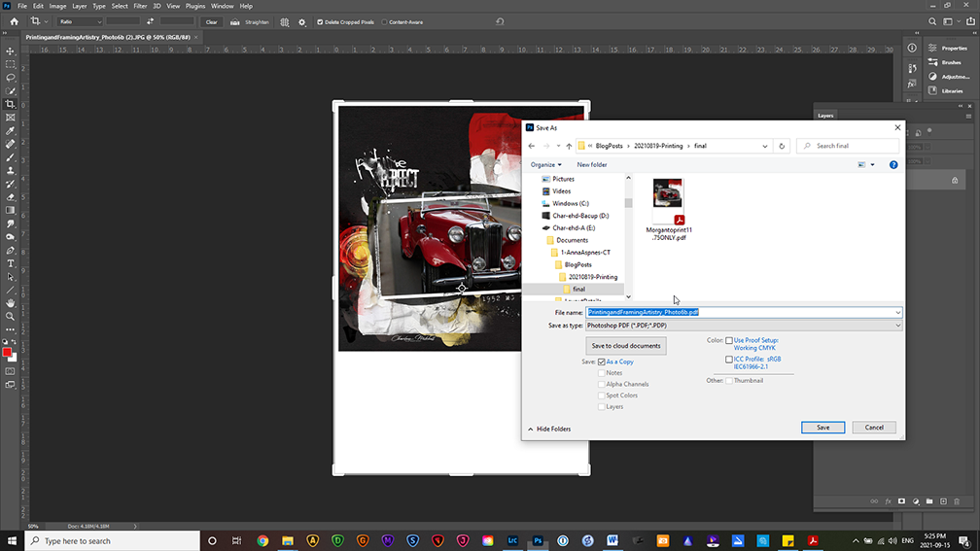Click the red foreground color swatch
This screenshot has height=551, width=980.
point(7,353)
